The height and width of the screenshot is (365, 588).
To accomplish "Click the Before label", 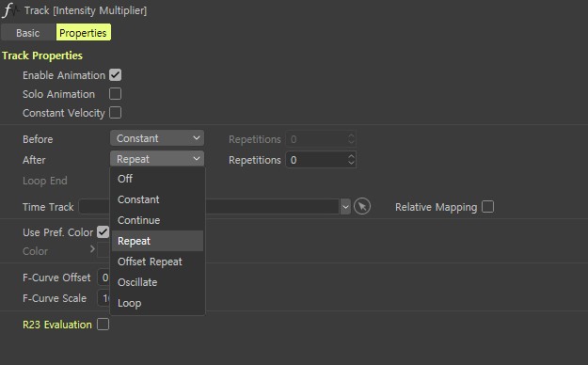I will 38,139.
